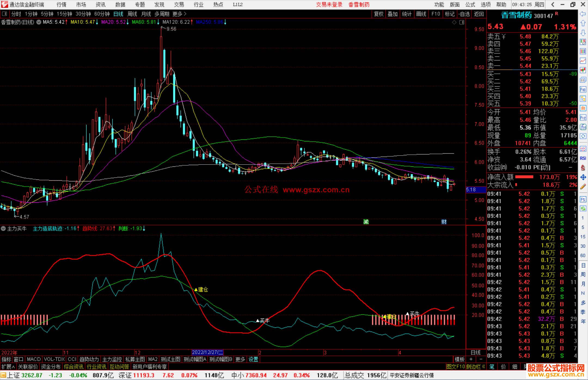
Task: Click the 复权 button
Action: pyautogui.click(x=378, y=14)
